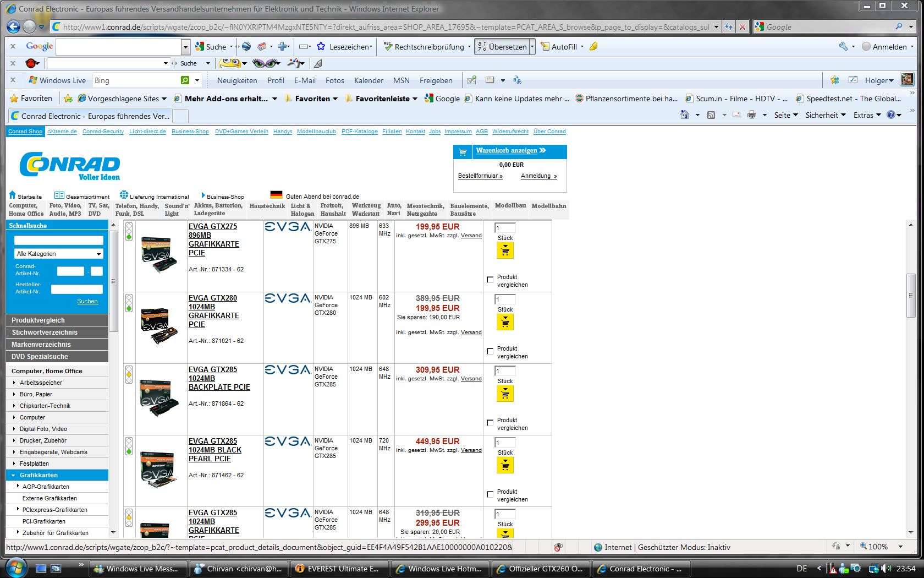Open the address bar history dropdown

716,26
